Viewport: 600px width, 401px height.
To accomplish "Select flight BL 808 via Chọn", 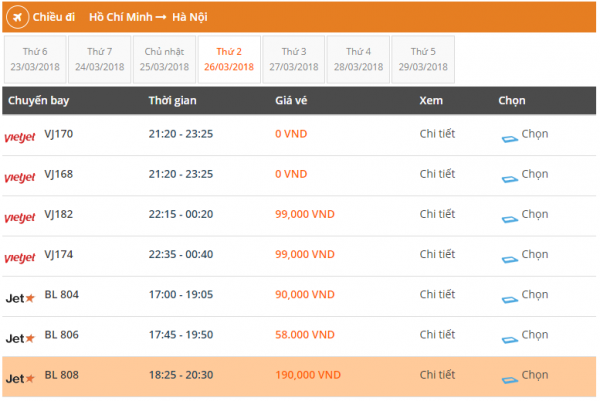I will point(535,375).
